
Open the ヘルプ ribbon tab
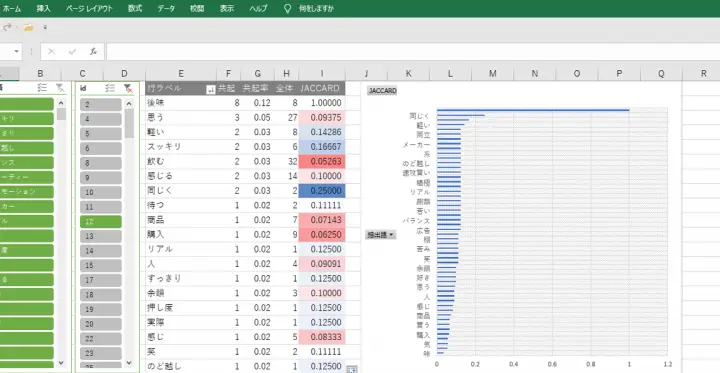click(x=259, y=8)
